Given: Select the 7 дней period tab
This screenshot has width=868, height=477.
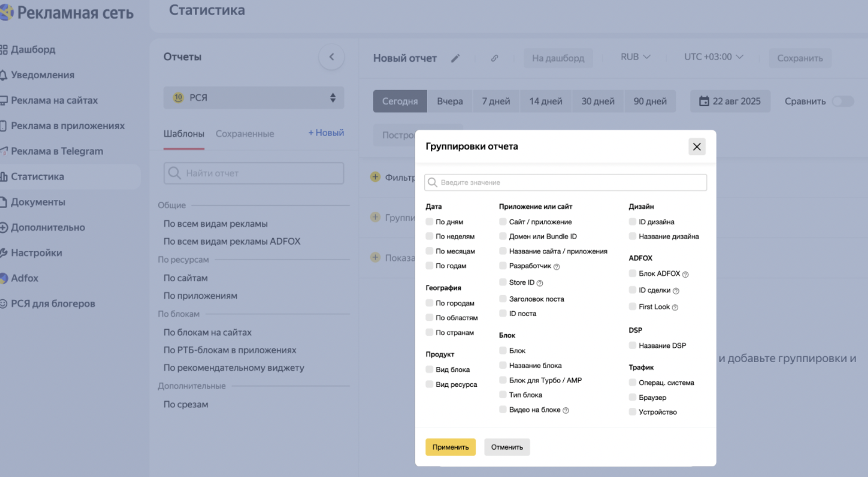Looking at the screenshot, I should [496, 101].
